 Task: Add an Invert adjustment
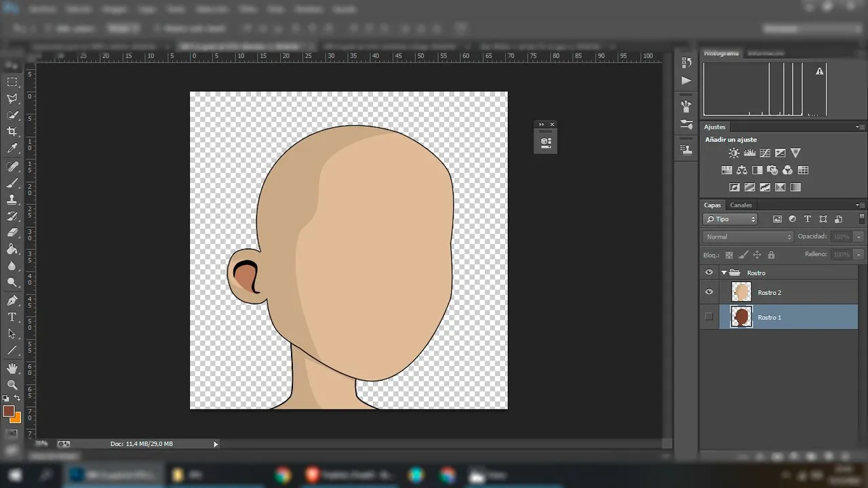coord(734,187)
